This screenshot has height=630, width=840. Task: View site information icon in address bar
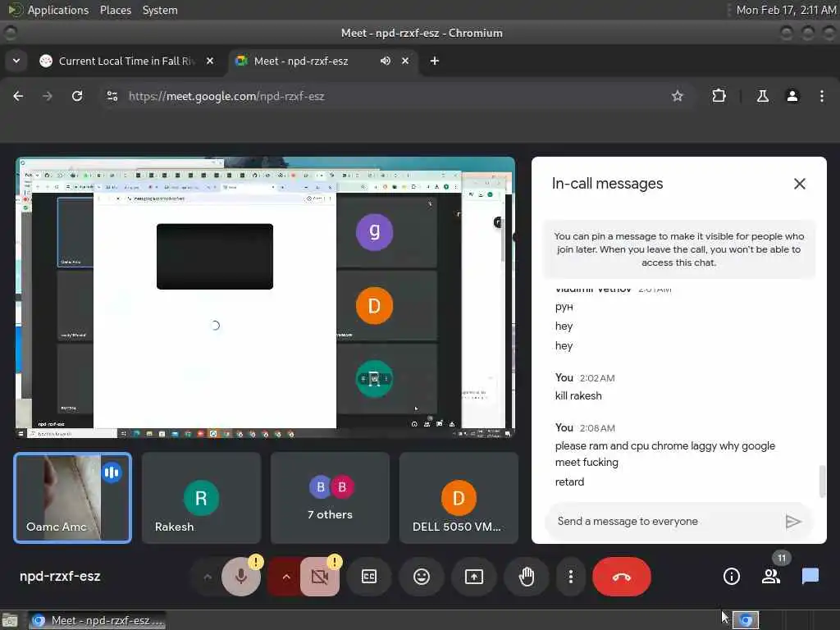[112, 97]
